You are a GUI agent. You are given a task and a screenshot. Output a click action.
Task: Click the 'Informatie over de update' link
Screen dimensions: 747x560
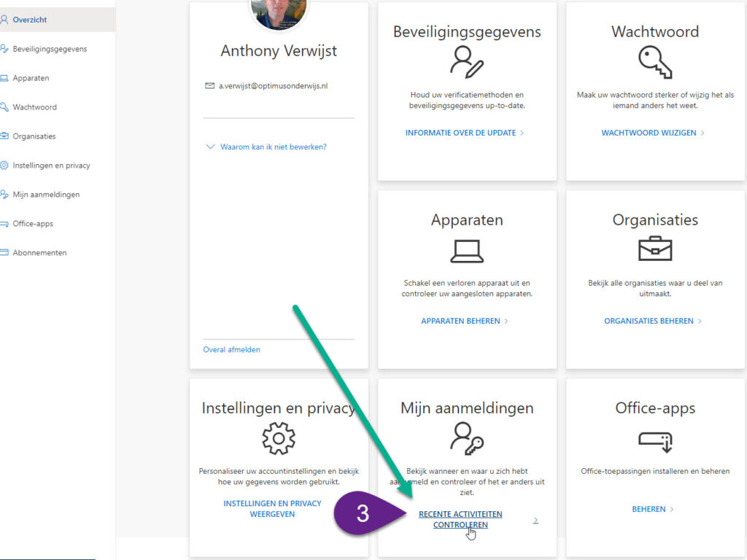(460, 133)
